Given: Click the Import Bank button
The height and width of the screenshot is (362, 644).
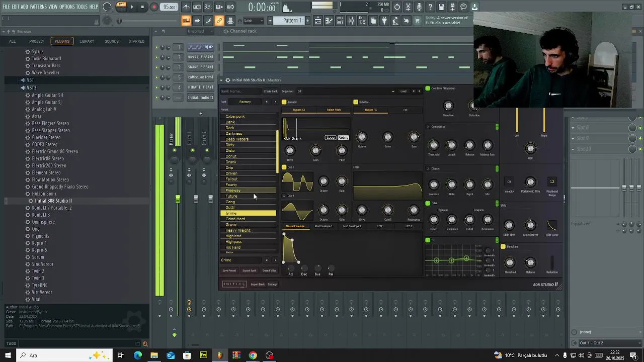Looking at the screenshot, I should pos(258,285).
